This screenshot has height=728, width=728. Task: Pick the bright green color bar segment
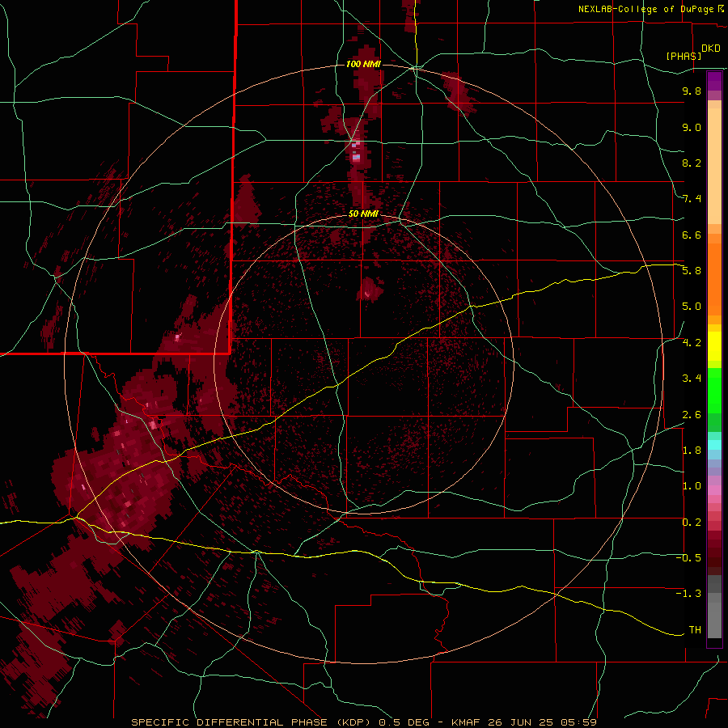714,390
